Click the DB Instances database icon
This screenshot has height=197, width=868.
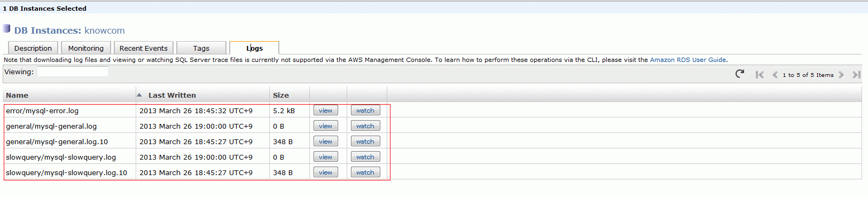6,29
